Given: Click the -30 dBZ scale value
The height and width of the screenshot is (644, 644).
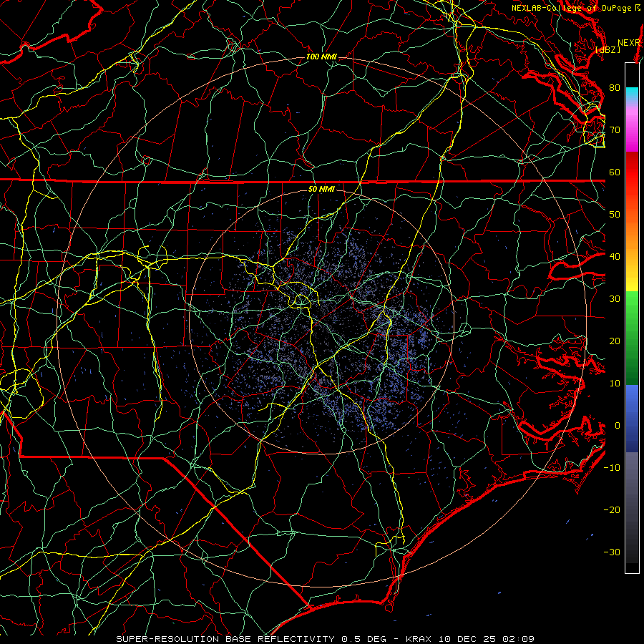Looking at the screenshot, I should coord(612,552).
